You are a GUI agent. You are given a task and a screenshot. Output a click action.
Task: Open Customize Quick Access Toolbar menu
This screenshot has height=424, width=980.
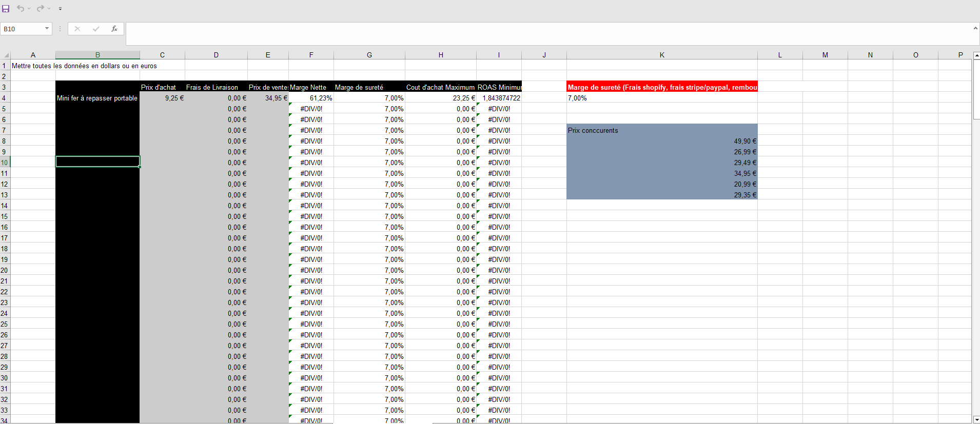pos(60,9)
